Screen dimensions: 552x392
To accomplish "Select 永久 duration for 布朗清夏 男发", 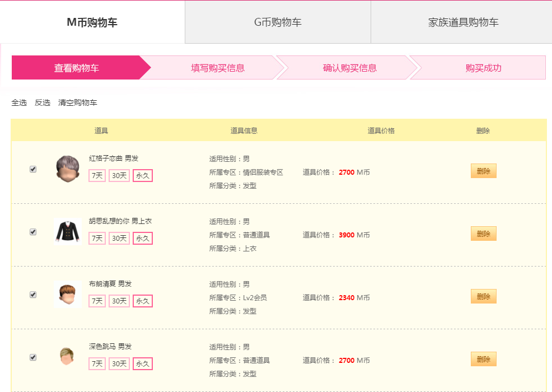I will click(143, 301).
